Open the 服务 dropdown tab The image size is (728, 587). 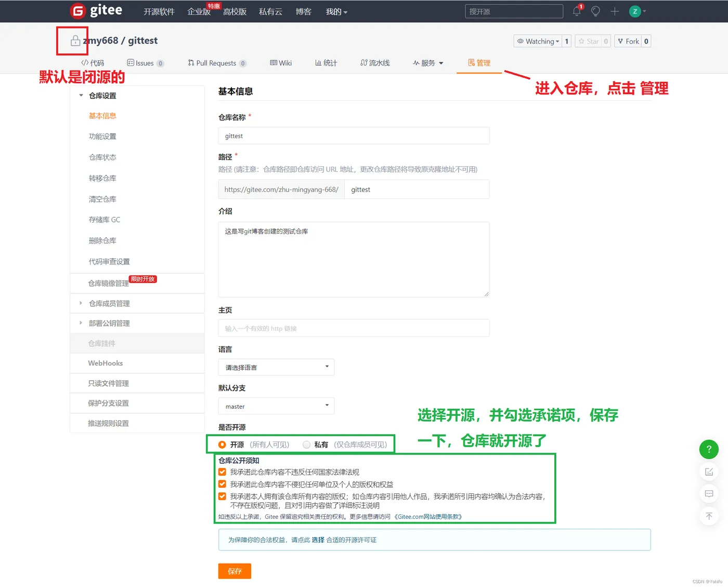(428, 63)
